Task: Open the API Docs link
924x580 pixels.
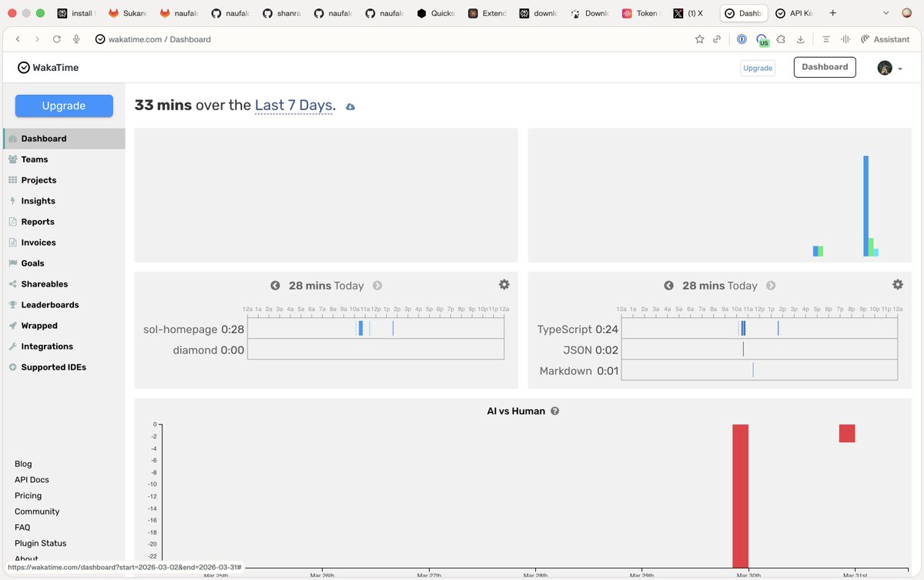Action: [32, 480]
